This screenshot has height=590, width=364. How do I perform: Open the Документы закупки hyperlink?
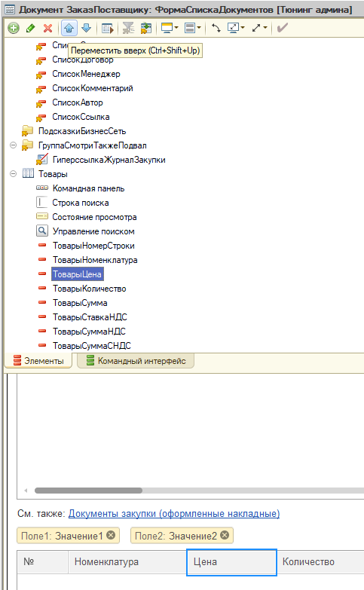click(174, 514)
